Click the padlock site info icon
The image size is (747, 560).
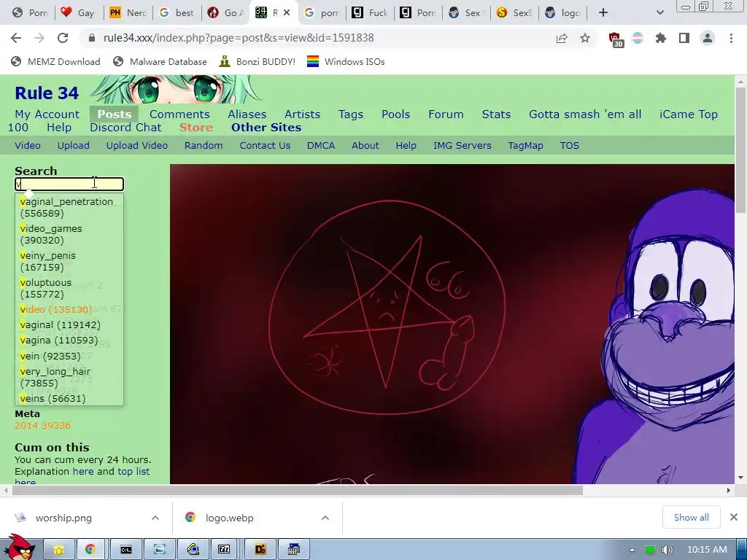92,38
